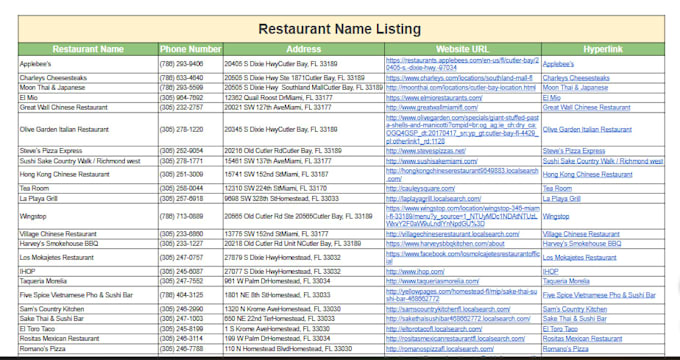Visit the cauleysquare.com URL

coord(420,189)
